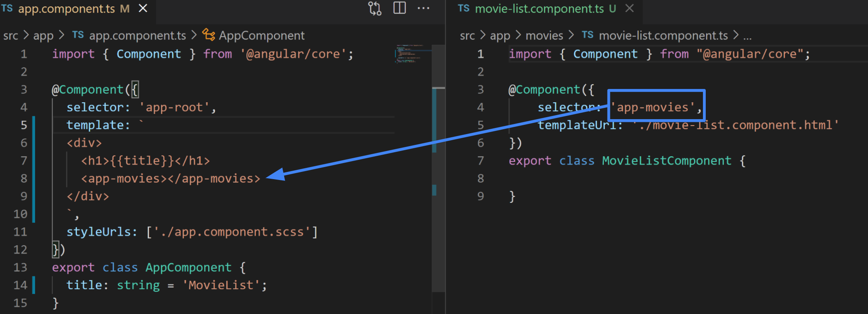Click './app.component.scss' style URL string

232,232
